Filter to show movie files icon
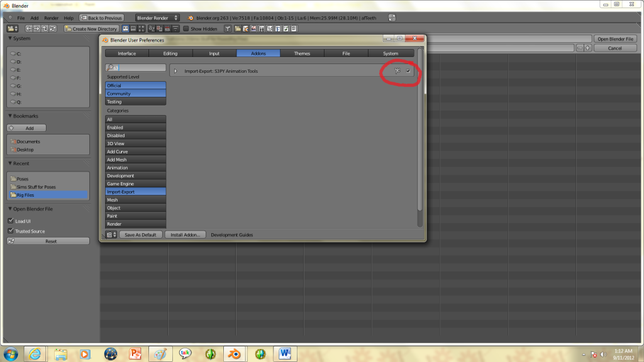 [262, 29]
